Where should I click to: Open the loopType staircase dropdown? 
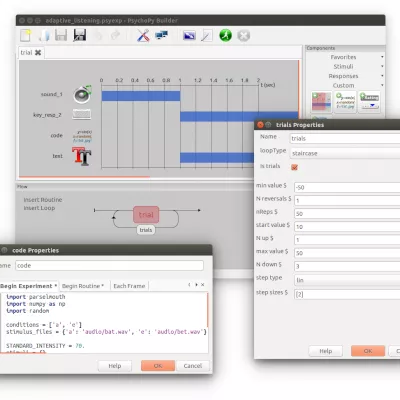click(345, 153)
